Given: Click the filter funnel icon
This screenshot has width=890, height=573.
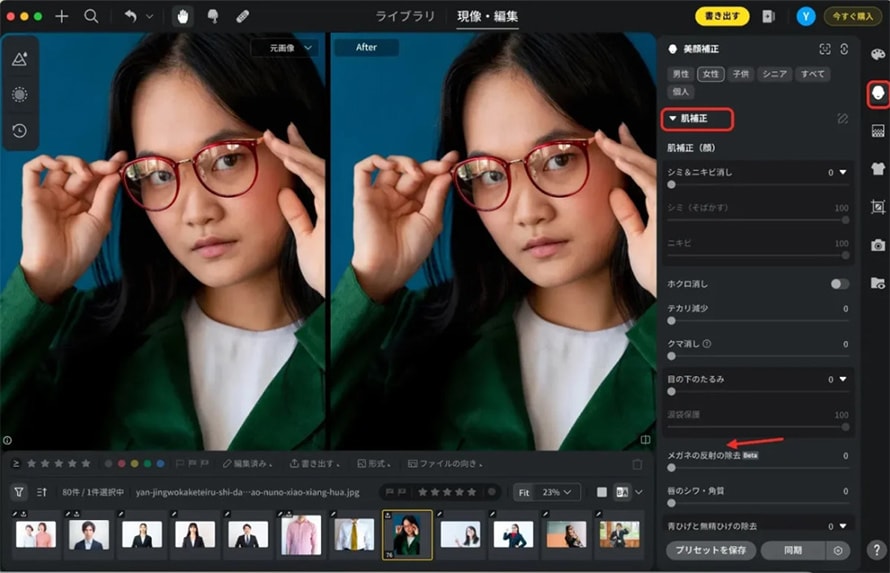Looking at the screenshot, I should point(18,492).
